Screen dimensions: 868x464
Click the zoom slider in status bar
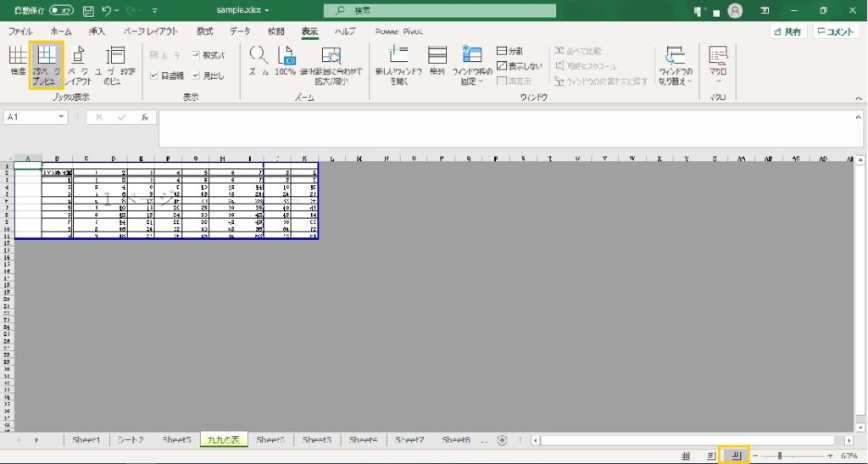(x=780, y=456)
